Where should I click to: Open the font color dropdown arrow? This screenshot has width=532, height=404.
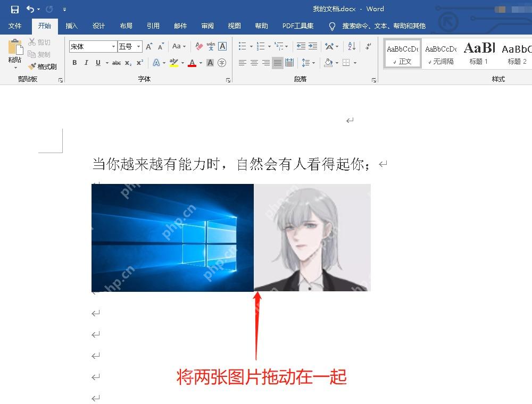click(201, 63)
